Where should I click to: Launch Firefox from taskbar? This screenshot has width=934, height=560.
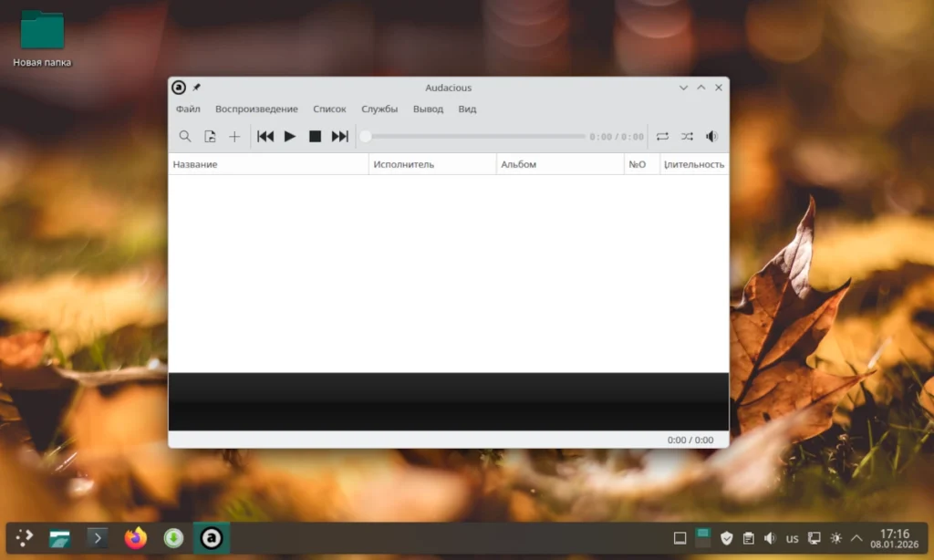pyautogui.click(x=135, y=538)
